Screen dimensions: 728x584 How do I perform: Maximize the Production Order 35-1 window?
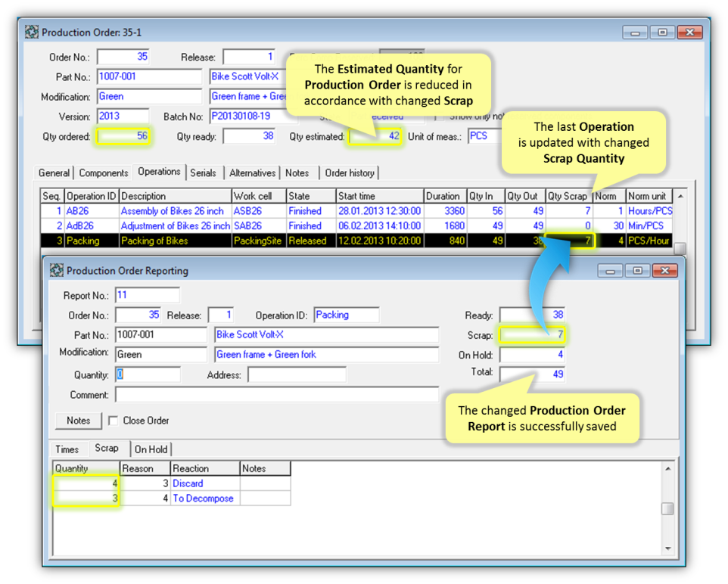(x=662, y=33)
